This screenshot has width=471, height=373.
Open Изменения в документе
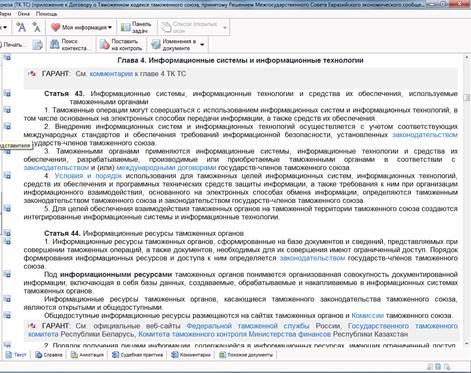tap(174, 45)
